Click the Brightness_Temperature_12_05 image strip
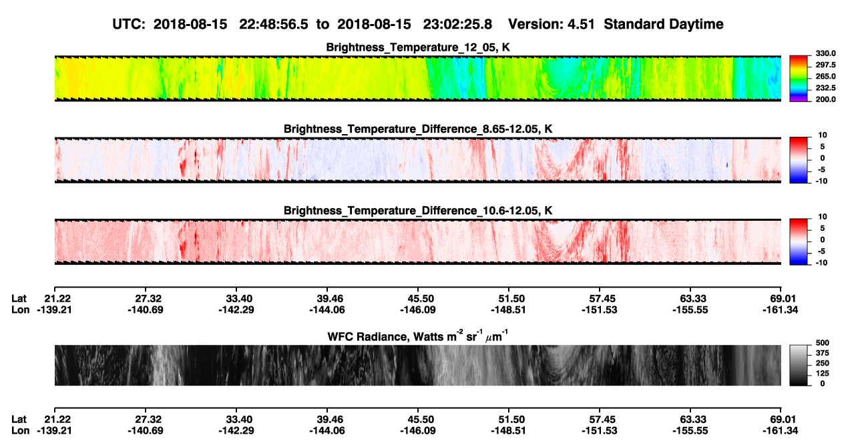Screen dimensions: 868x445 [417, 78]
